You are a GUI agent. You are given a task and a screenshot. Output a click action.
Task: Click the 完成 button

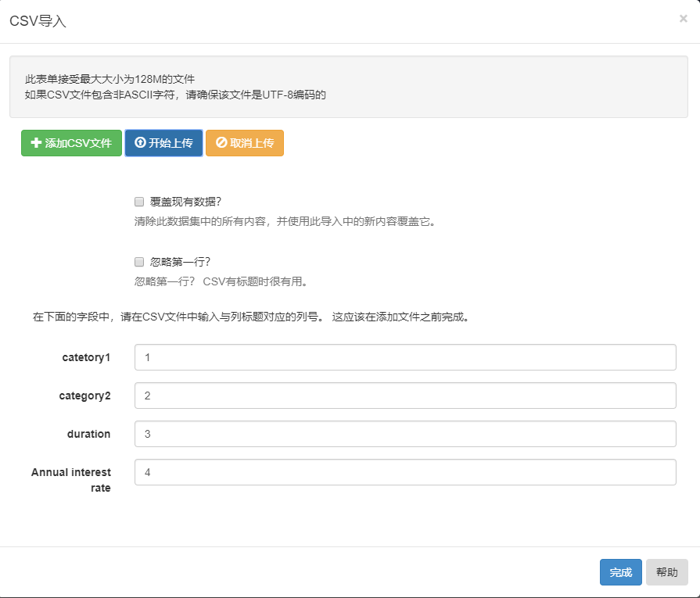tap(620, 572)
